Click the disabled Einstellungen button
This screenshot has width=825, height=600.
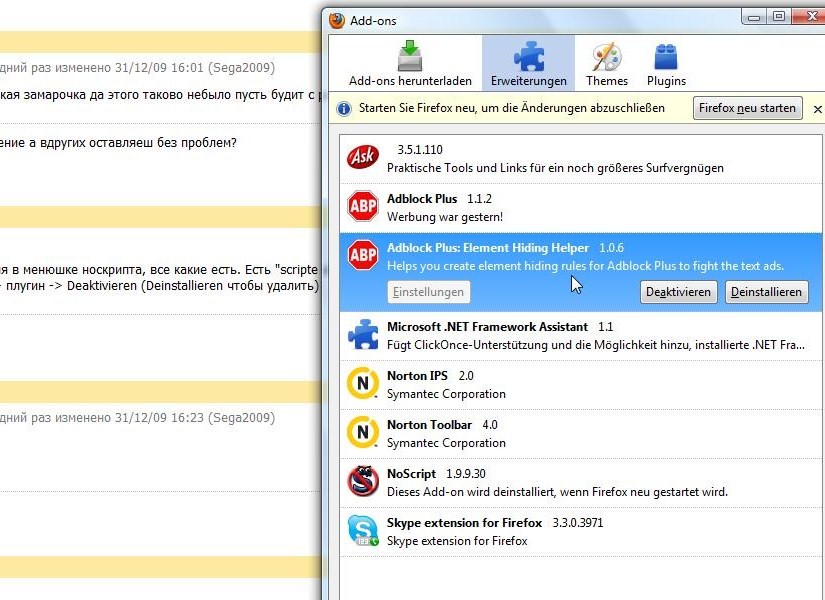(429, 292)
